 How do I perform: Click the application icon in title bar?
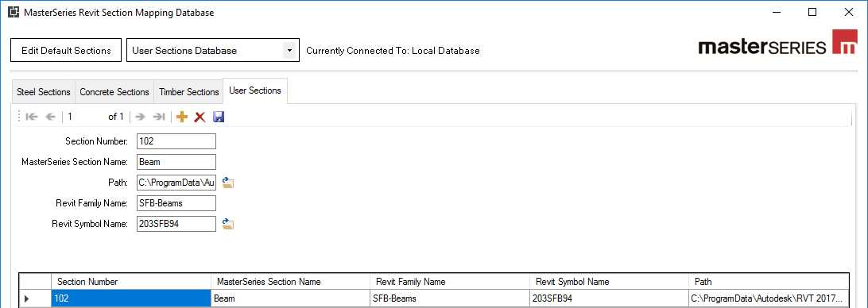click(x=14, y=12)
